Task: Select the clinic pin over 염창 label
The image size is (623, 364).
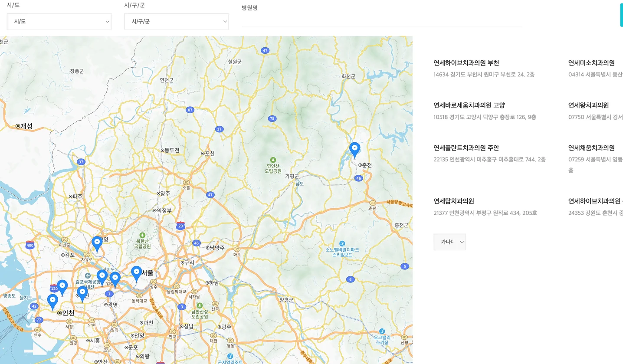Action: click(x=115, y=280)
